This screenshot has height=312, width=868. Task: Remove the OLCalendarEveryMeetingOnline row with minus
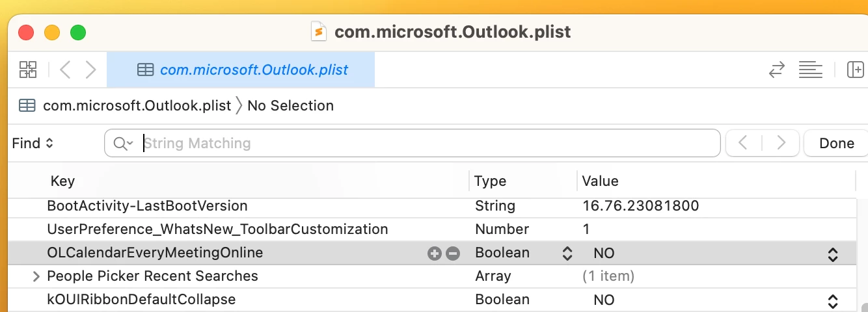pyautogui.click(x=453, y=253)
